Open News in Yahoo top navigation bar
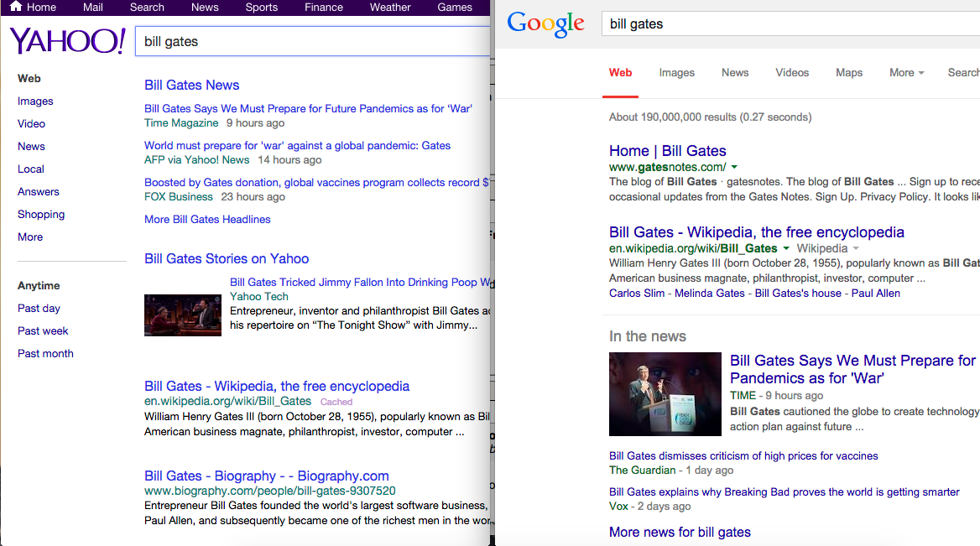Screen dimensions: 980x546 pyautogui.click(x=205, y=8)
